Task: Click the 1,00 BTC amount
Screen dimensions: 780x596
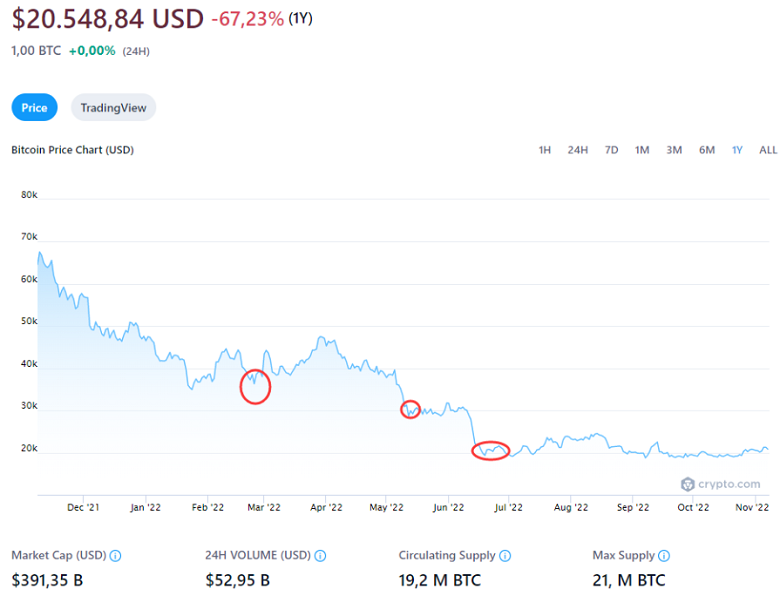Action: click(36, 51)
